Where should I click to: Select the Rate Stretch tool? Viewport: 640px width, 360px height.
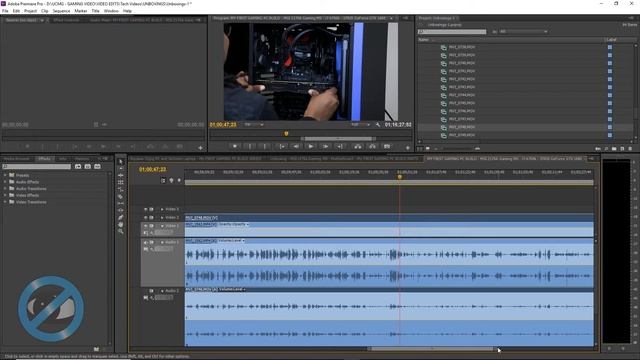click(x=120, y=189)
